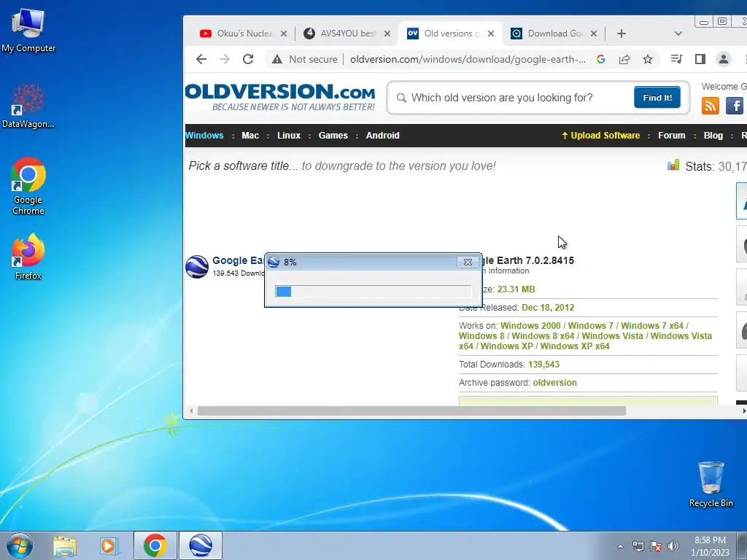Screen dimensions: 747x560
Task: Open Chrome media control icon
Action: [x=676, y=59]
